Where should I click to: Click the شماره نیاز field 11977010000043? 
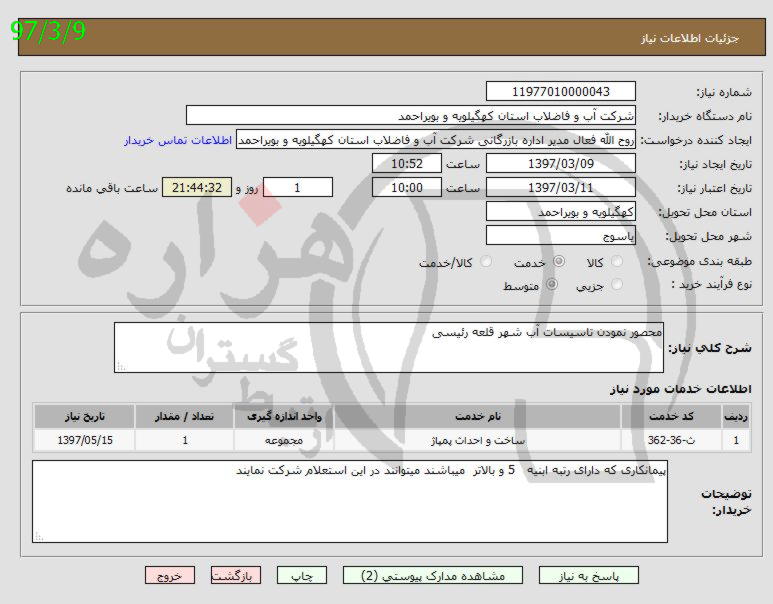pyautogui.click(x=561, y=92)
